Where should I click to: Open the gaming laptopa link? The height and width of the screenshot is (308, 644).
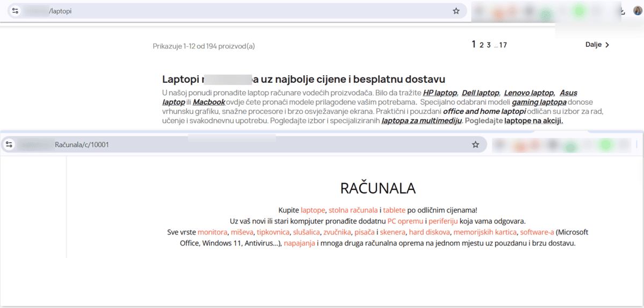click(539, 102)
